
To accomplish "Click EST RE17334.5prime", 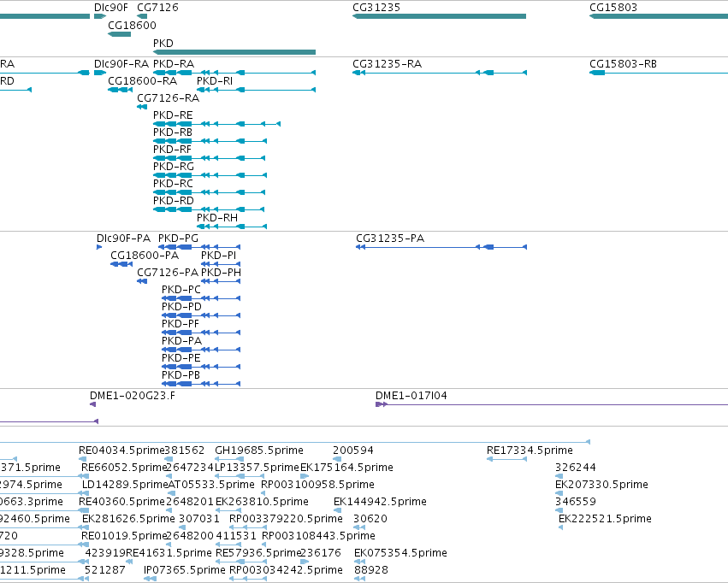I will 530,450.
